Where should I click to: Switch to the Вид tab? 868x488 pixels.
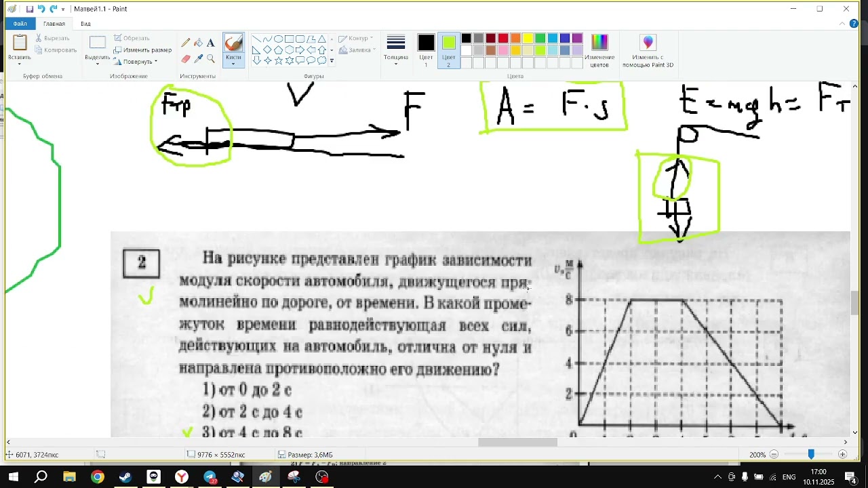85,24
